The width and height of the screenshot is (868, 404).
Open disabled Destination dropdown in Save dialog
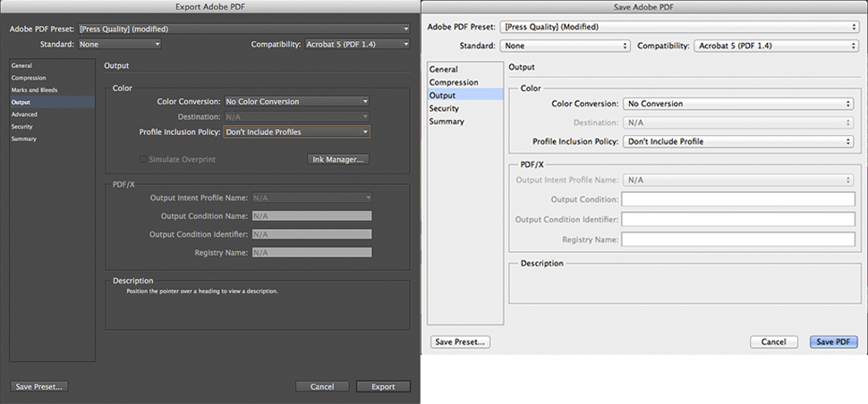coord(738,122)
